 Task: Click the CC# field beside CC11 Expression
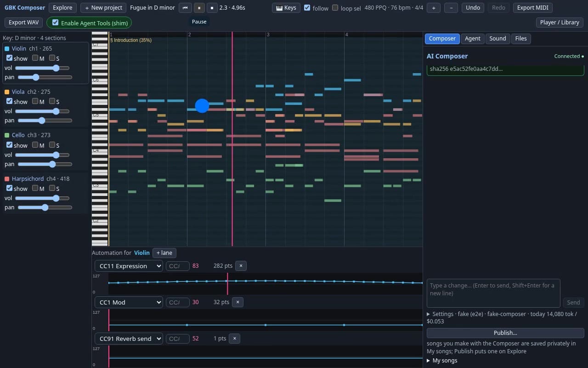pyautogui.click(x=178, y=266)
